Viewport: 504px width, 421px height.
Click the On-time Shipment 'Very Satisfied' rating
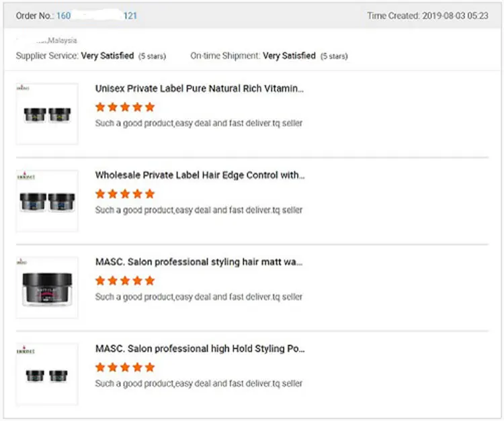[289, 56]
